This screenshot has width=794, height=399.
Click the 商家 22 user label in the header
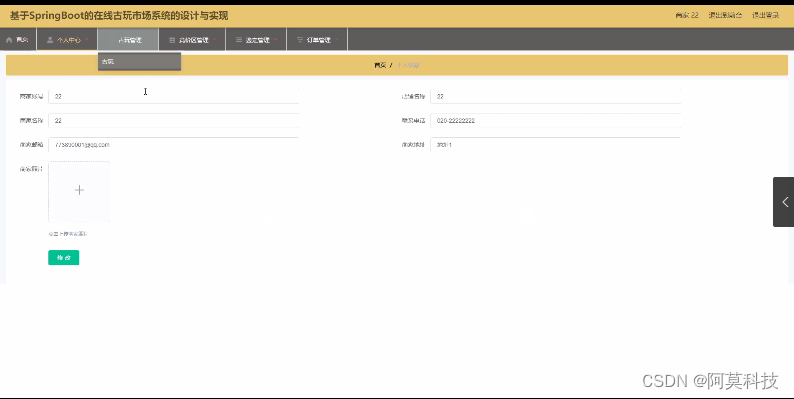click(x=687, y=15)
